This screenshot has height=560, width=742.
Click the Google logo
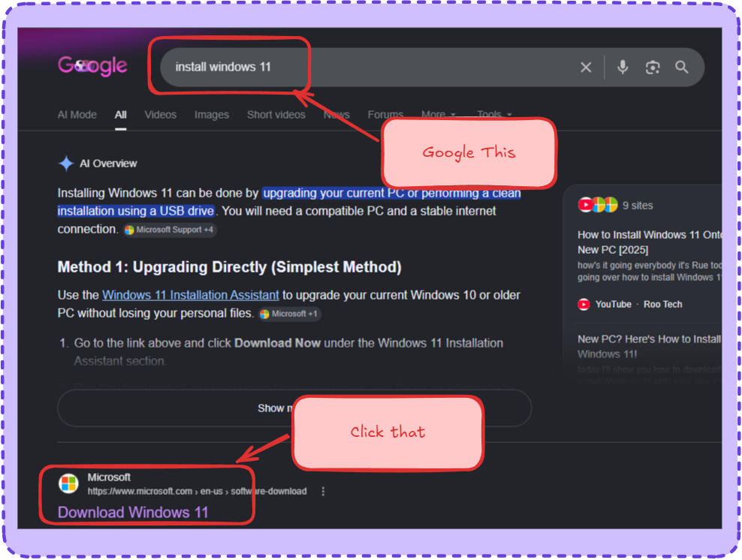pyautogui.click(x=92, y=66)
